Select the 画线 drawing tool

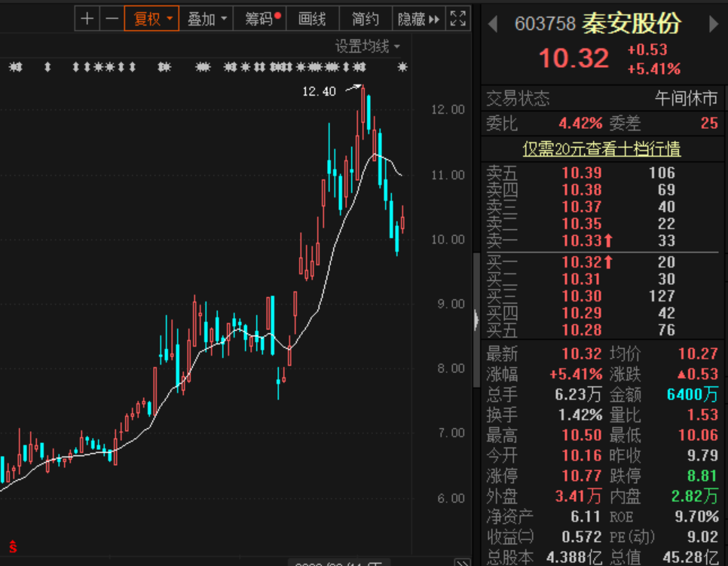tap(312, 19)
